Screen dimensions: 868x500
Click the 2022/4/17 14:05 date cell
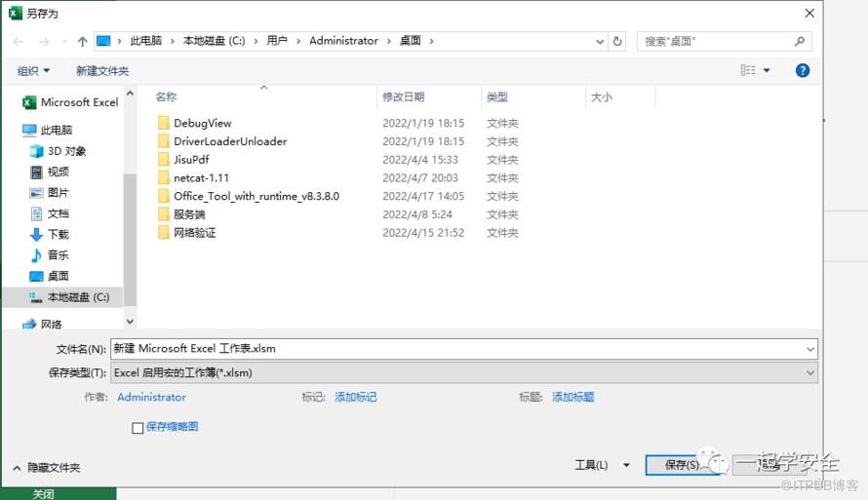click(423, 196)
